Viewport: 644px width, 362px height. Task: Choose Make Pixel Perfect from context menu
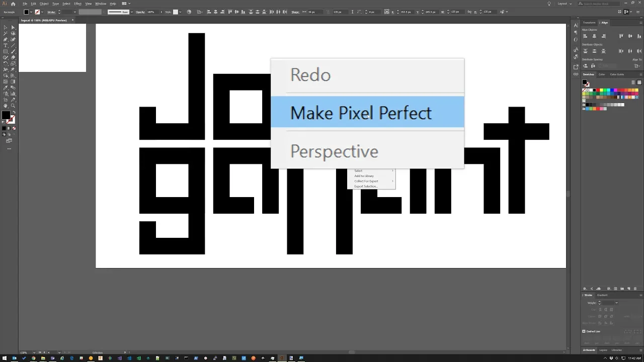click(367, 113)
